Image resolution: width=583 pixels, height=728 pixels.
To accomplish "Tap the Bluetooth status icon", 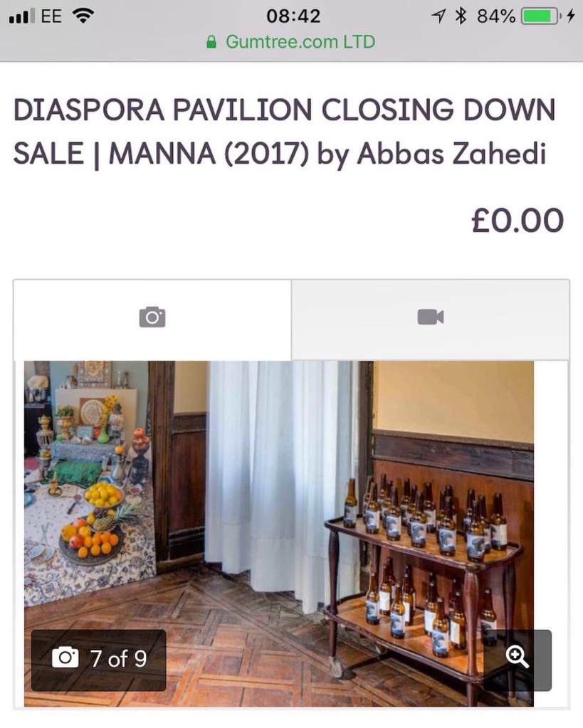I will [460, 16].
